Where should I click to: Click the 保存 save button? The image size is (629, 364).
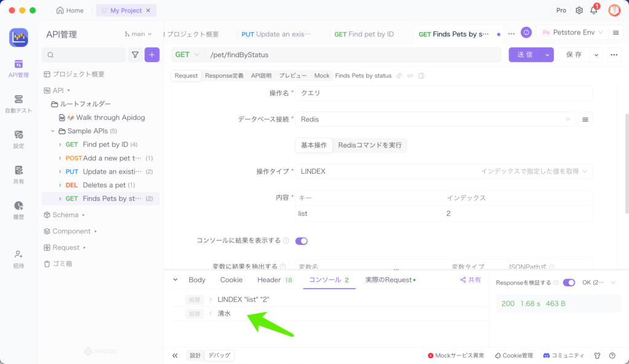click(574, 55)
